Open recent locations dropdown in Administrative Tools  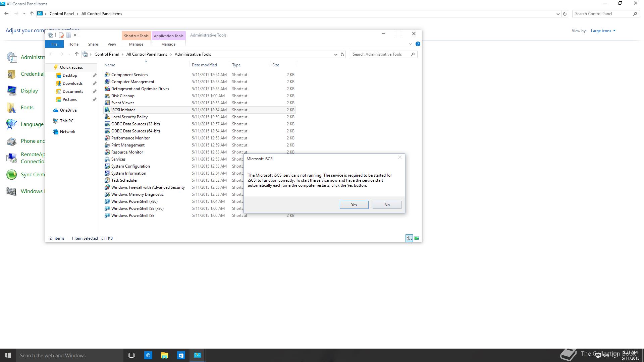pos(69,54)
